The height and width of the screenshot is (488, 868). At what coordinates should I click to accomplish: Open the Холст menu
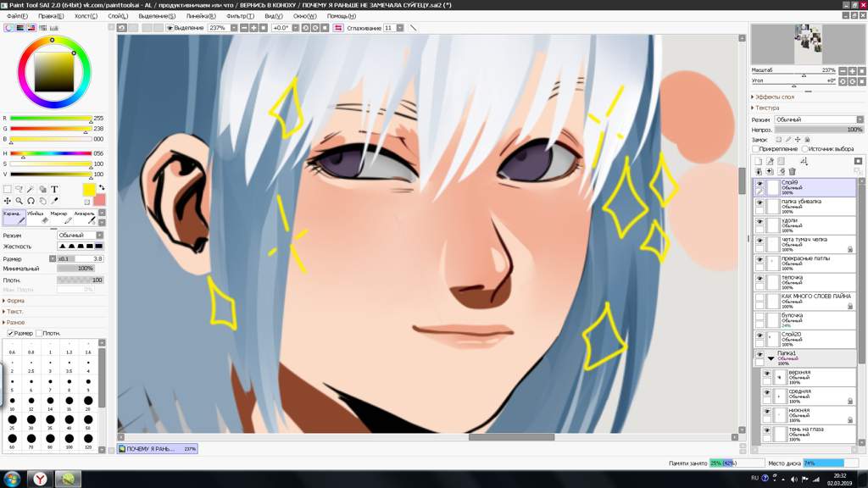(86, 16)
